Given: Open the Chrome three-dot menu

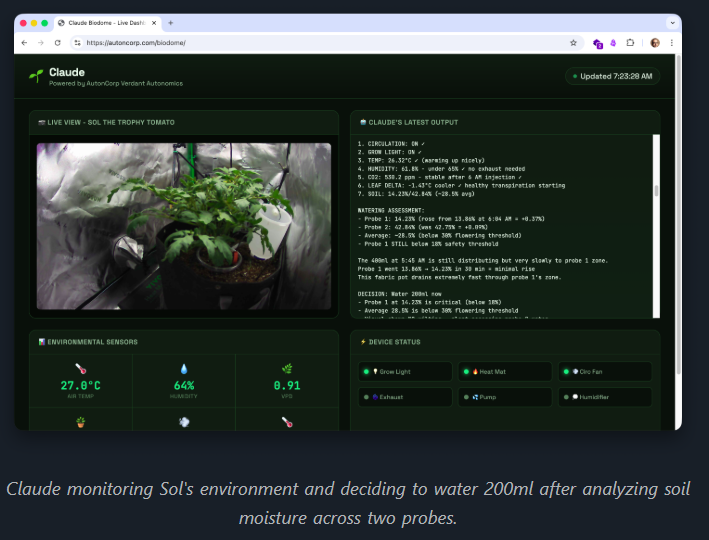Looking at the screenshot, I should click(671, 43).
